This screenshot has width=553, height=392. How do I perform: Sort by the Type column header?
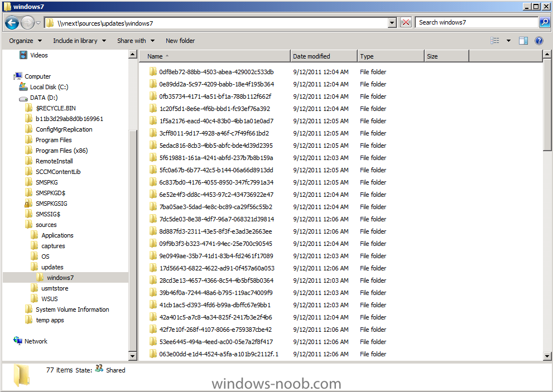coord(391,56)
